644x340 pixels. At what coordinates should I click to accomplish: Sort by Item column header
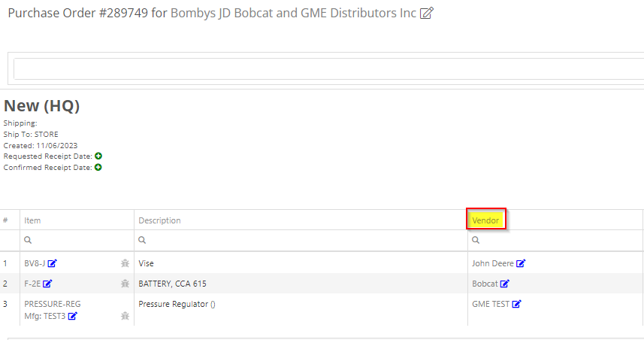click(32, 220)
